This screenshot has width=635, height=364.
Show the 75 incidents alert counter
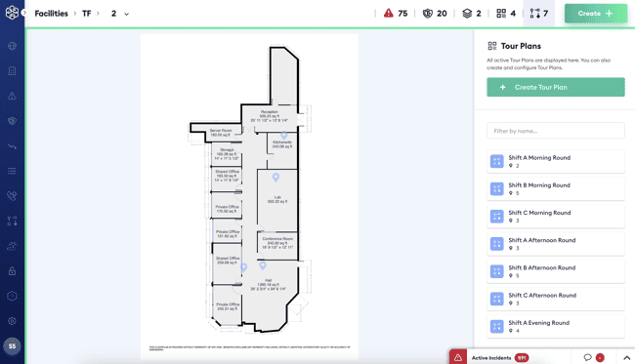tap(396, 14)
